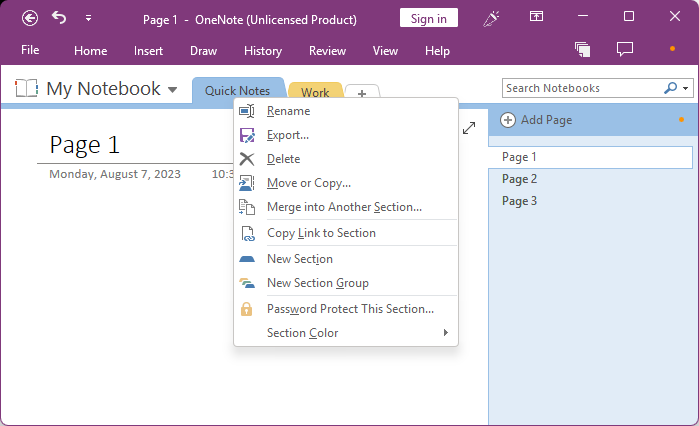Choose Export... from the context menu
The image size is (699, 426).
coord(346,135)
